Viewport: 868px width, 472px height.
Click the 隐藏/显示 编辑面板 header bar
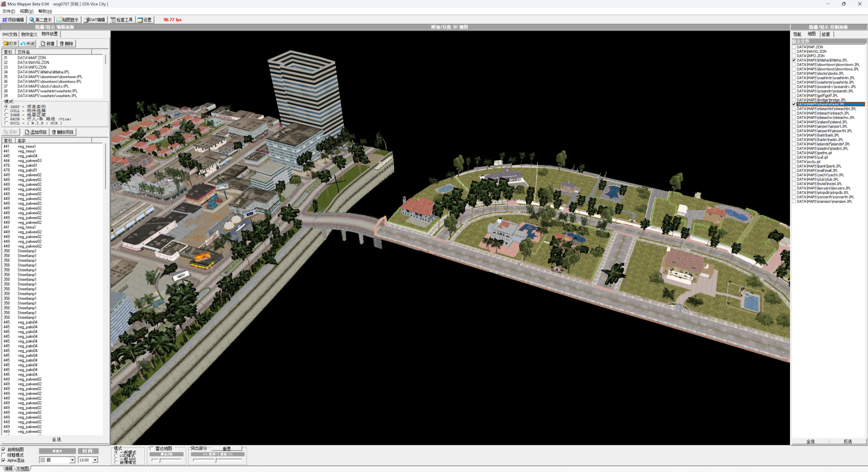coord(55,27)
